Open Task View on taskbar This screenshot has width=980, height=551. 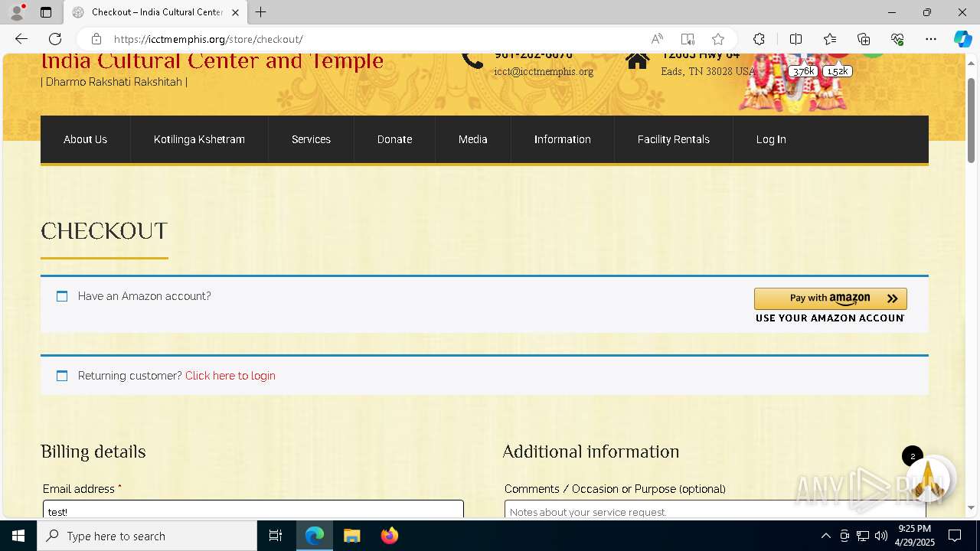click(276, 536)
